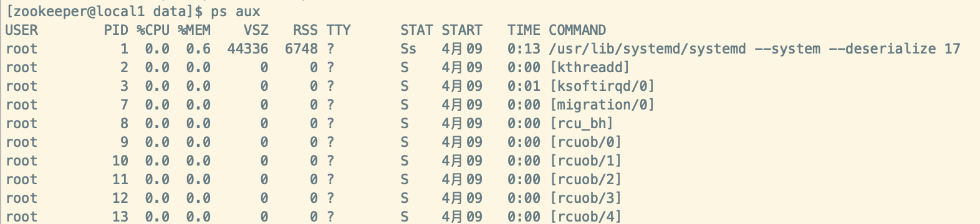Viewport: 980px width, 224px height.
Task: Click the RSS value 6748
Action: [301, 49]
